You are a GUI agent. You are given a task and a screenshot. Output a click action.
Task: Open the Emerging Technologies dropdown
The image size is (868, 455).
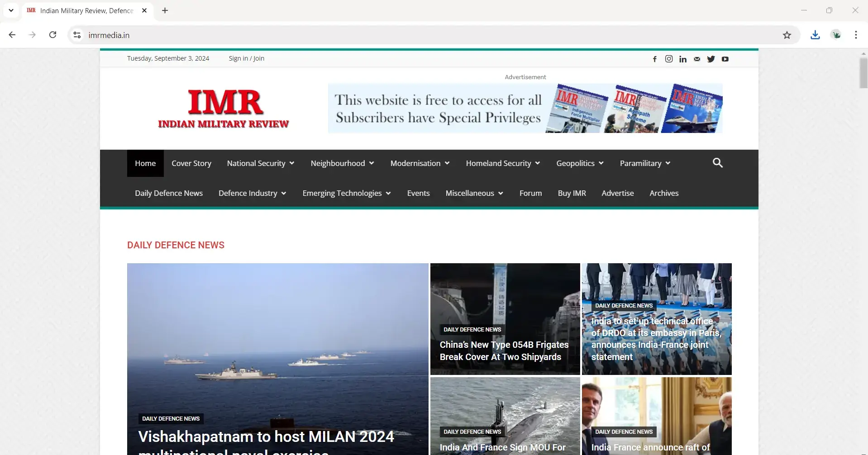point(346,193)
